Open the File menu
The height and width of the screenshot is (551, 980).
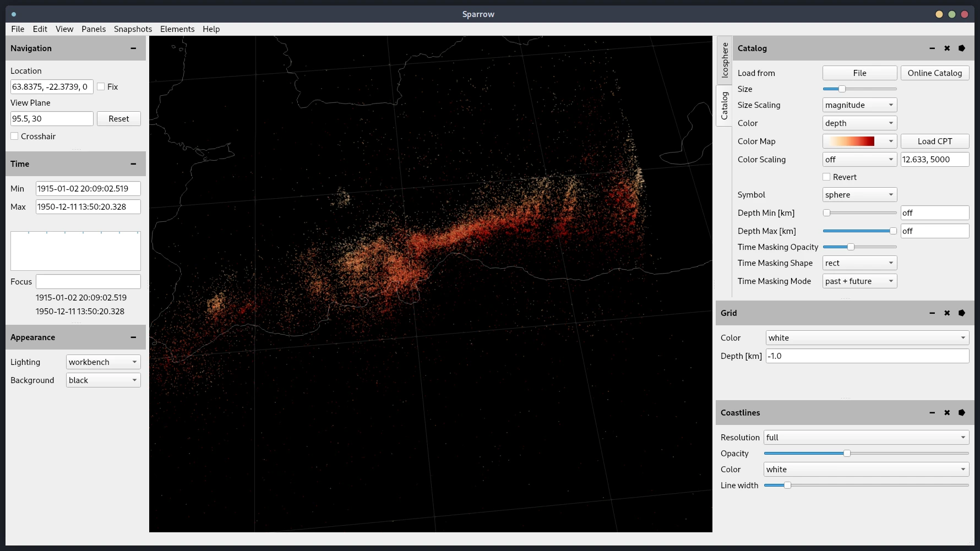tap(18, 29)
